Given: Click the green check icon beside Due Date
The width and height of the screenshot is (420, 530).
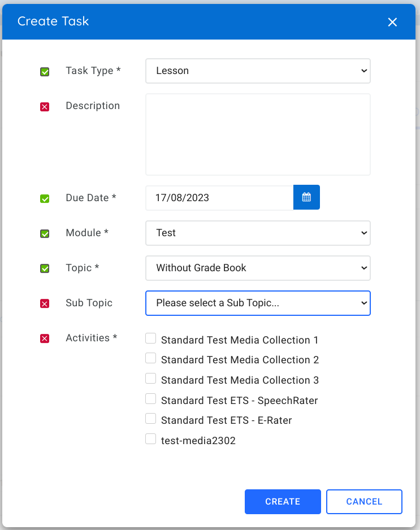Looking at the screenshot, I should coord(44,198).
